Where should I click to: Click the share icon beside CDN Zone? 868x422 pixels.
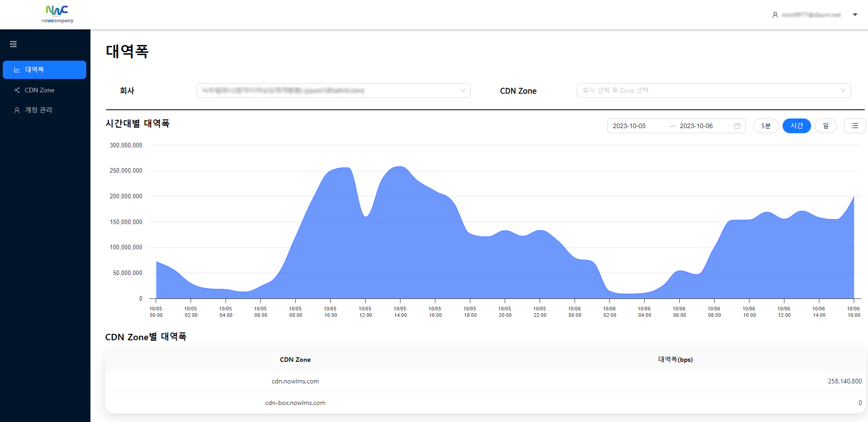[x=17, y=90]
